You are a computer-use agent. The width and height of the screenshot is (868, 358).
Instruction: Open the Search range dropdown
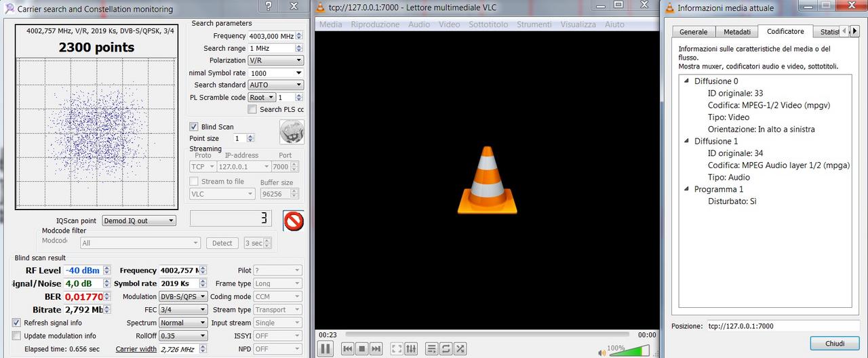(275, 48)
